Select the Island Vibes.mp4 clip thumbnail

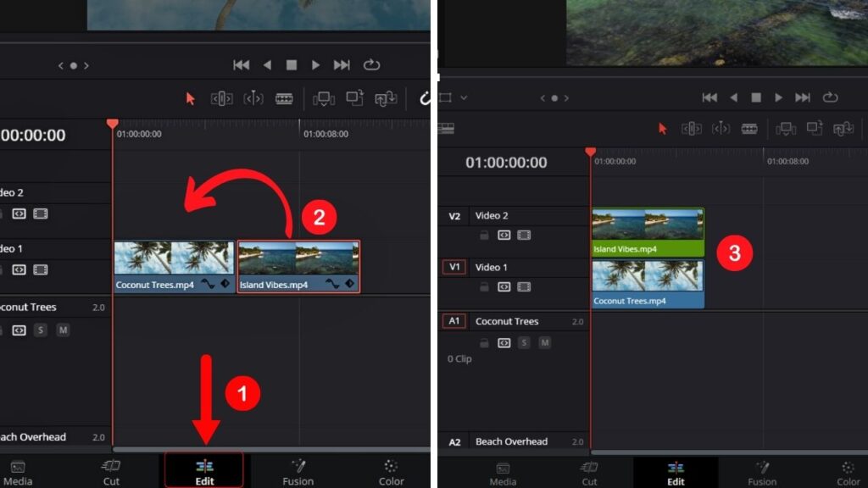[297, 254]
